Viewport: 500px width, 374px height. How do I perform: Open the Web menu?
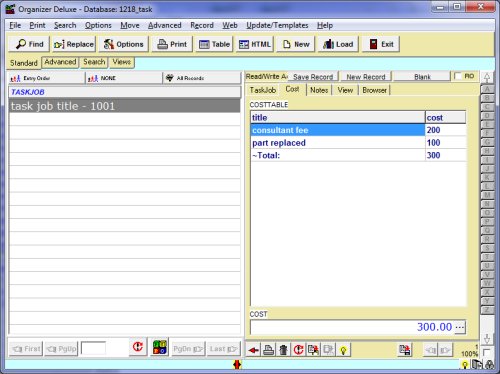230,25
